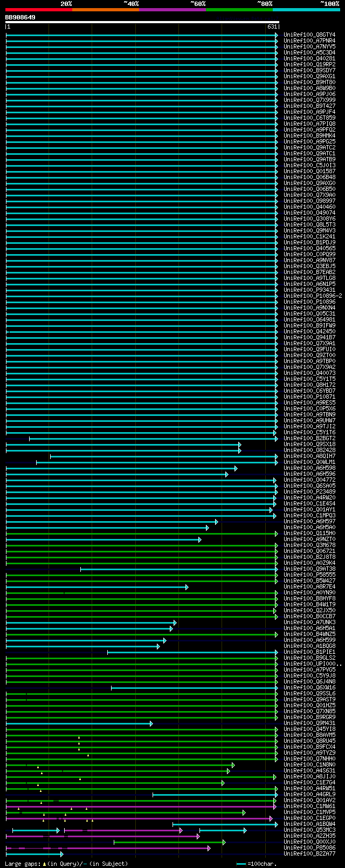Click the label UniRef100_B9HMK4
Image resolution: width=345 pixels, height=868 pixels.
coord(309,136)
